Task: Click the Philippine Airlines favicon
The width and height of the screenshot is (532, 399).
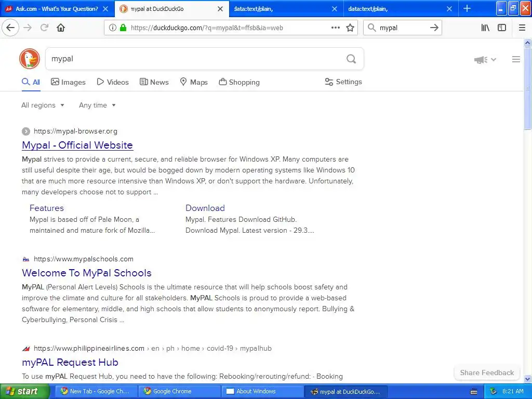Action: coord(26,349)
